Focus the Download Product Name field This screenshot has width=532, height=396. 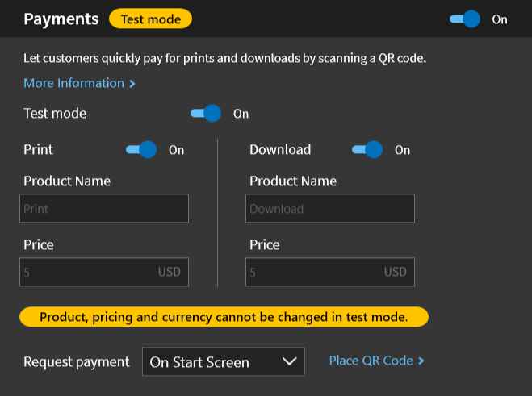pos(330,208)
